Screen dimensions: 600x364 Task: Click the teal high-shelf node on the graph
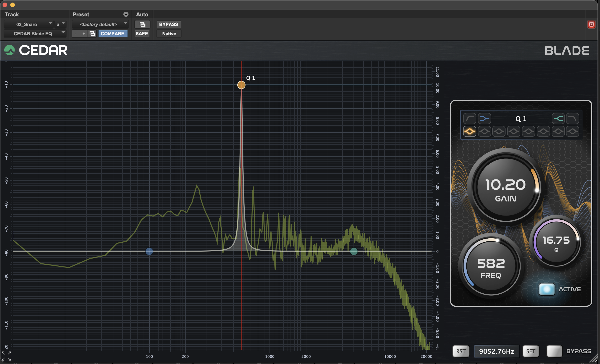click(354, 251)
